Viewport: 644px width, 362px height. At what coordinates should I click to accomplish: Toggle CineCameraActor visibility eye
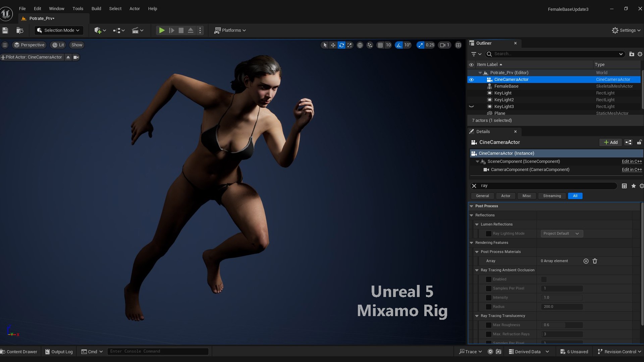point(471,80)
